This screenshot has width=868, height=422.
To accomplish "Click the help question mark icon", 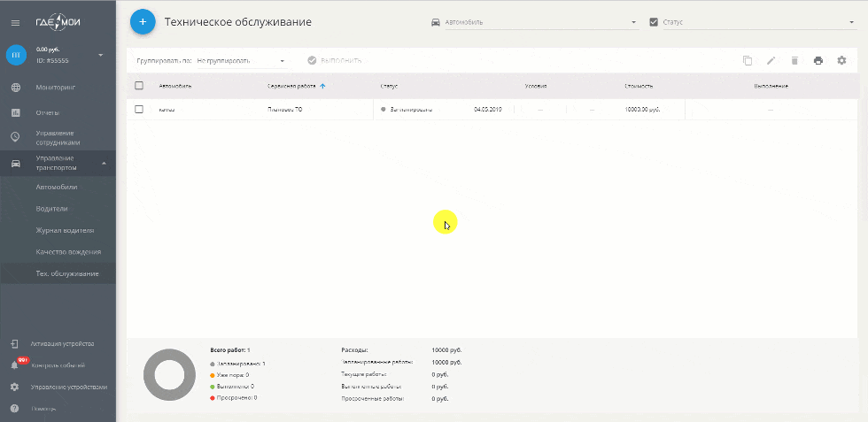I will point(15,409).
